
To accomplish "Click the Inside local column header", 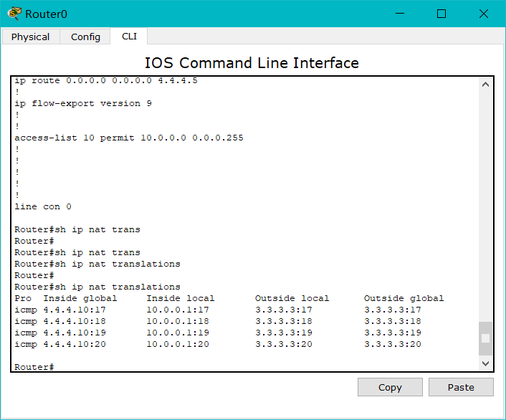I will pyautogui.click(x=181, y=298).
